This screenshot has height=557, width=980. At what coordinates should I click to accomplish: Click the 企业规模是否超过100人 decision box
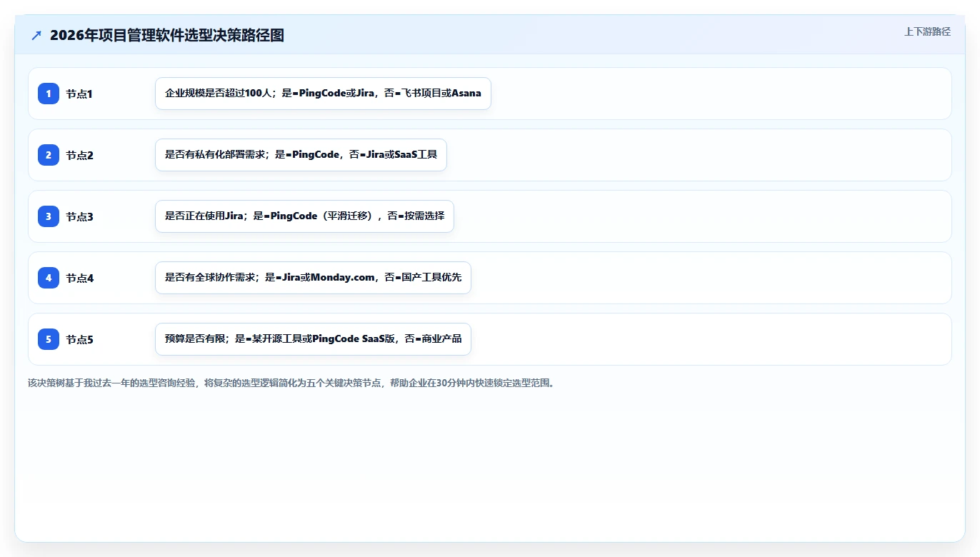pyautogui.click(x=323, y=94)
